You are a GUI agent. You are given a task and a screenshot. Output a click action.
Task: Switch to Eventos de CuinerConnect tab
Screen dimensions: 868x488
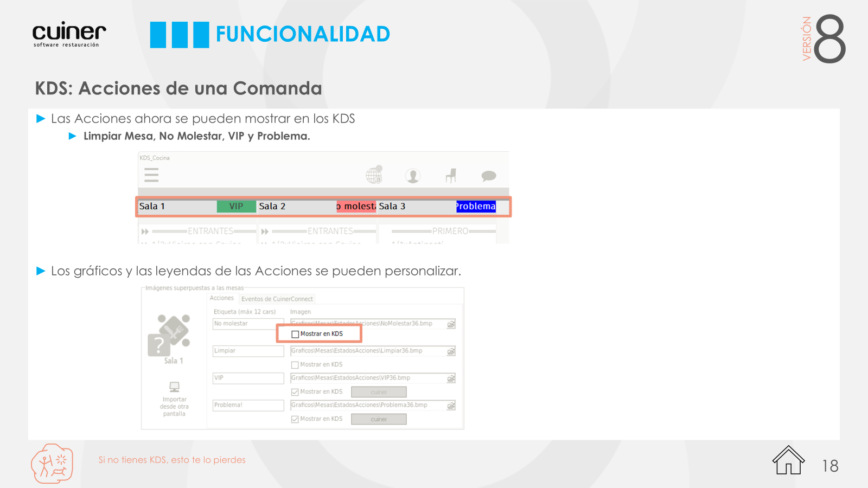(x=277, y=299)
